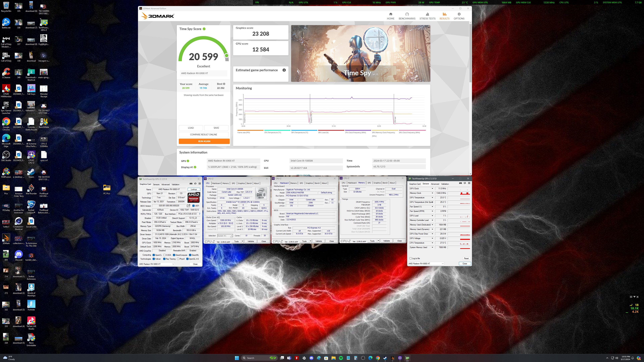Click refresh icon in GPU-Z Sensors window
This screenshot has width=644, height=362.
point(465,183)
